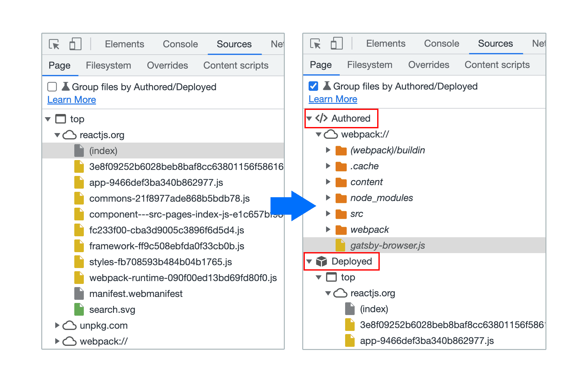Uncheck Group files by Authored/Deployed in right panel
588x383 pixels.
[313, 86]
